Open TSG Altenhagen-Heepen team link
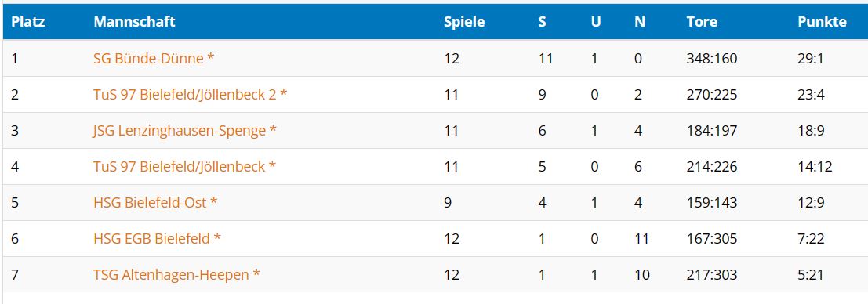Viewport: 868px width, 304px height. click(176, 274)
